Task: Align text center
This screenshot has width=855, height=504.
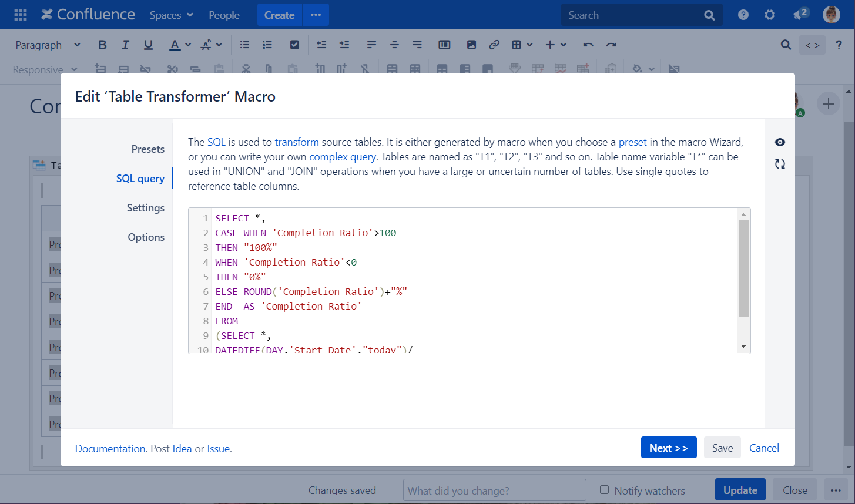Action: [x=394, y=45]
